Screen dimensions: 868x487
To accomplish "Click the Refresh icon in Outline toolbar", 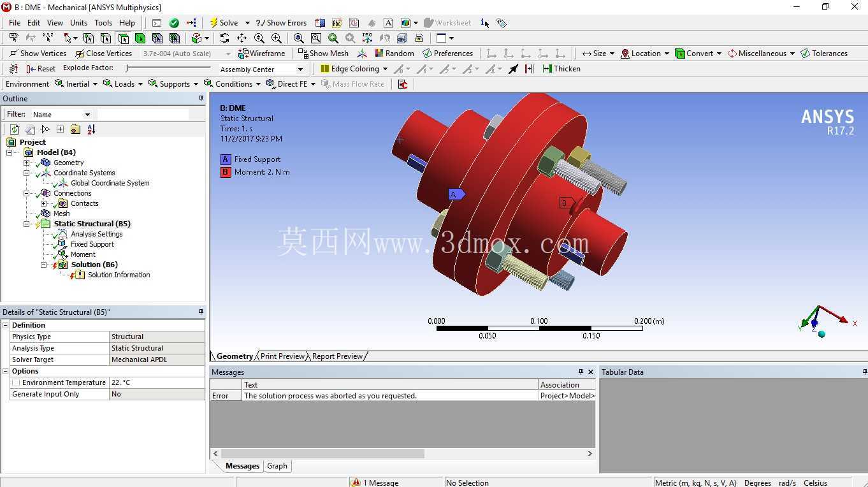I will coord(14,129).
